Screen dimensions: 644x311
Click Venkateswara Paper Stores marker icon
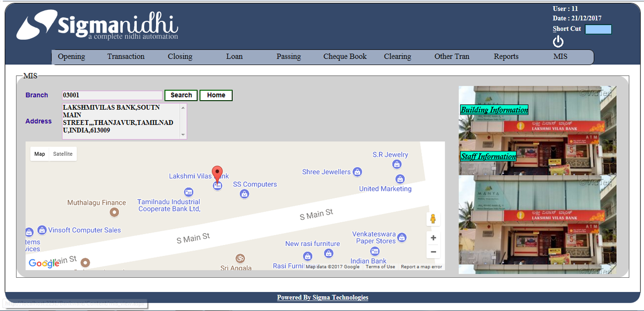(402, 238)
